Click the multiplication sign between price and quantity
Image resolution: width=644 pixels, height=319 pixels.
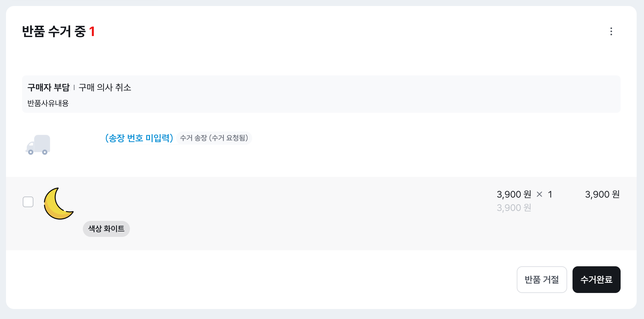tap(539, 194)
